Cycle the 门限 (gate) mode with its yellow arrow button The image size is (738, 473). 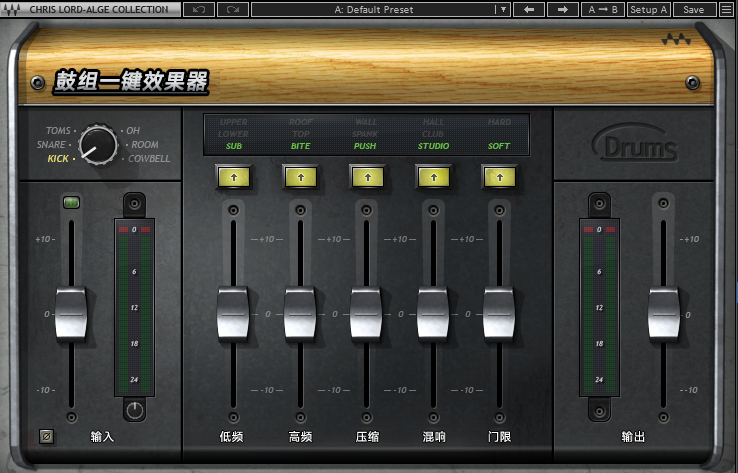[x=499, y=177]
